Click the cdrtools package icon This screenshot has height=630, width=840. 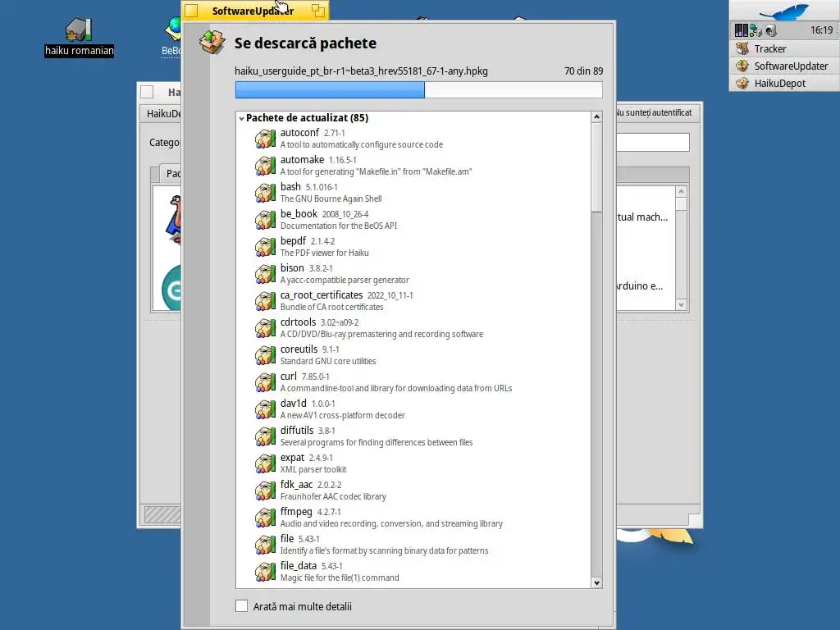click(265, 328)
